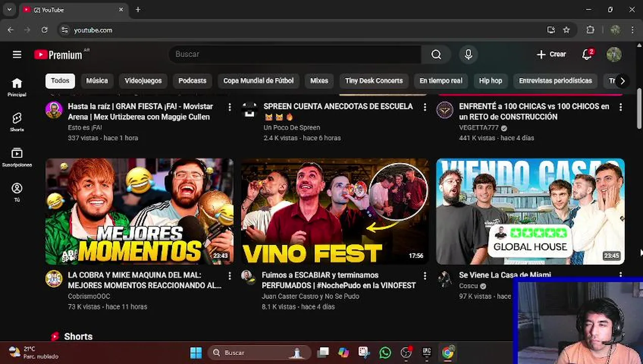Click the Esto es ¡FA! channel avatar

click(54, 110)
